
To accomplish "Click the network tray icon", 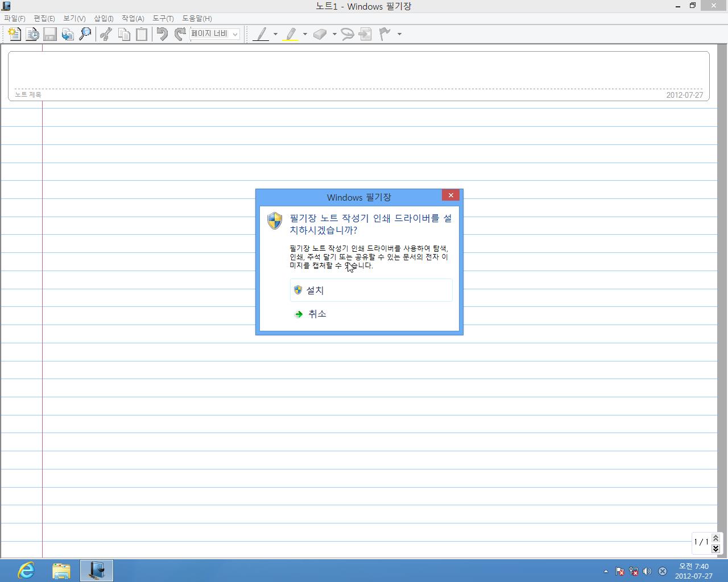I will coord(634,571).
